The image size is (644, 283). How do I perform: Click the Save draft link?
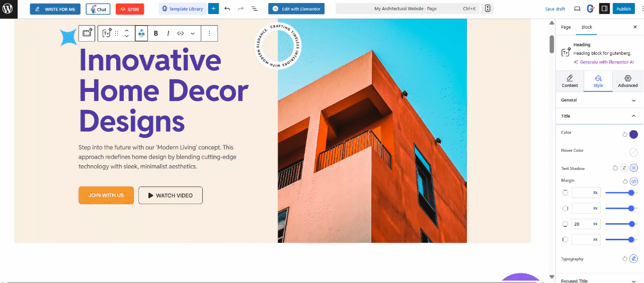pyautogui.click(x=555, y=9)
